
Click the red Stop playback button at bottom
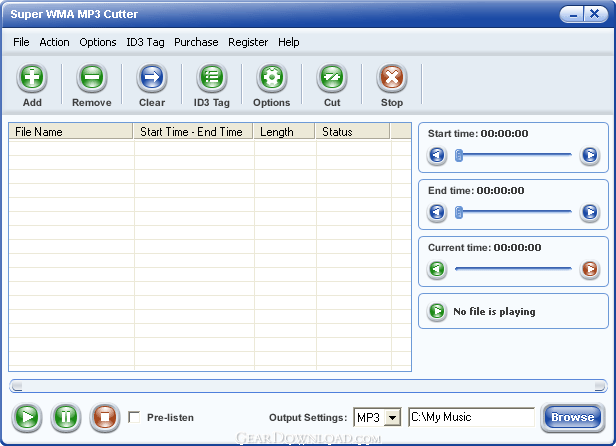pos(104,417)
